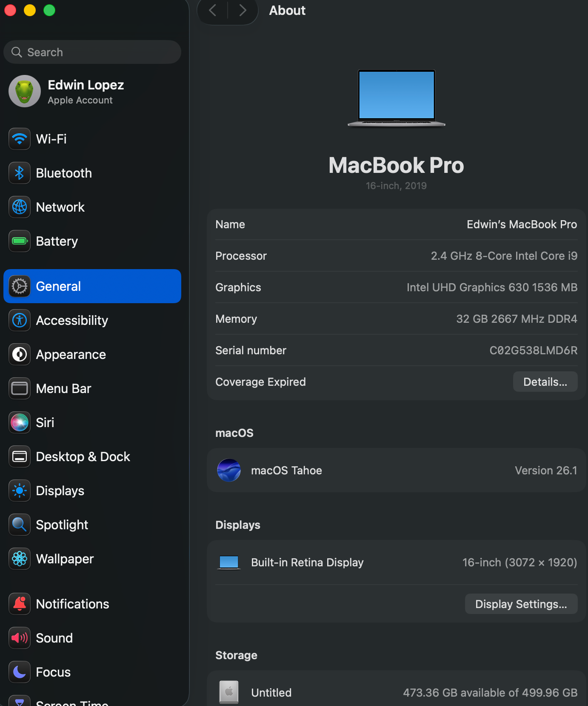The width and height of the screenshot is (588, 706).
Task: Click the Edwin Lopez avatar
Action: click(x=25, y=91)
